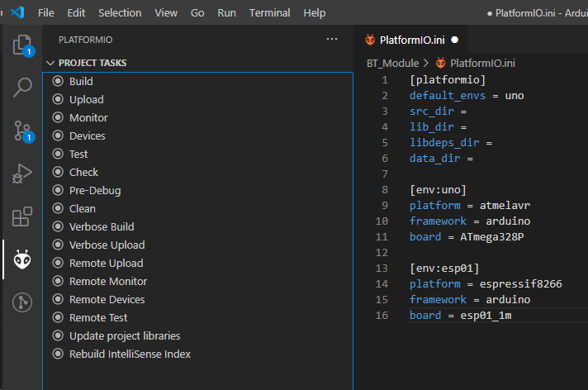Image resolution: width=588 pixels, height=390 pixels.
Task: Open the Help menu
Action: [315, 12]
